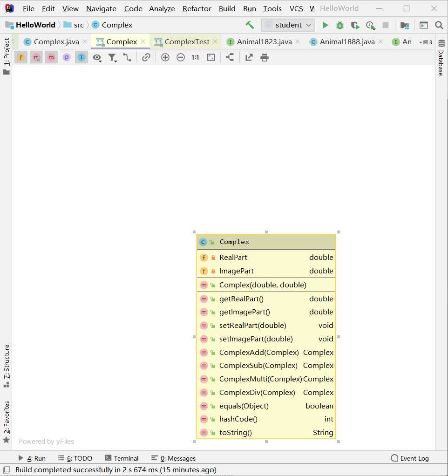The height and width of the screenshot is (476, 448).
Task: Open the Favorites tool window
Action: 7,422
